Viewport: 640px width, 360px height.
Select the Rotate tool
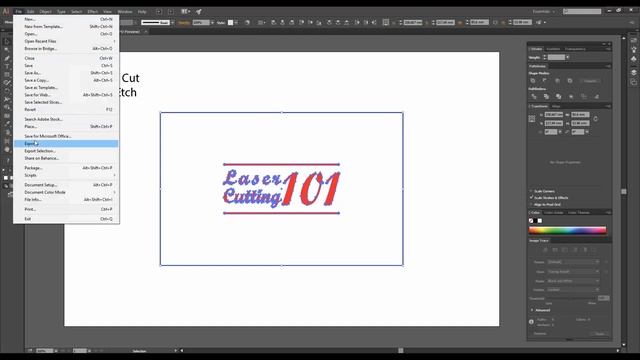pos(7,91)
